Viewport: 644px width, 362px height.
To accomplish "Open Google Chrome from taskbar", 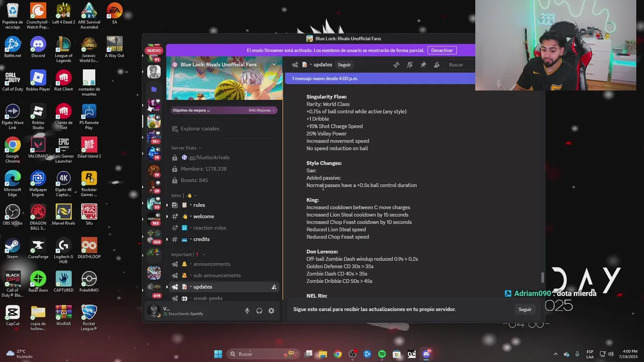I will pyautogui.click(x=338, y=354).
